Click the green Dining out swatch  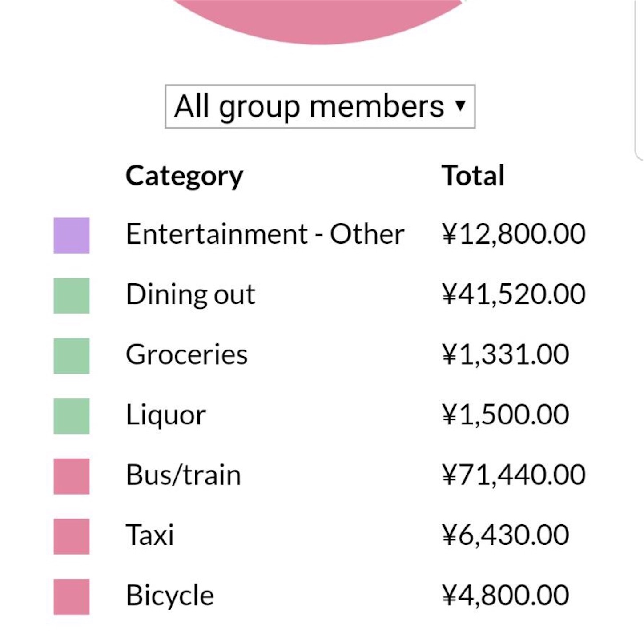pos(72,296)
